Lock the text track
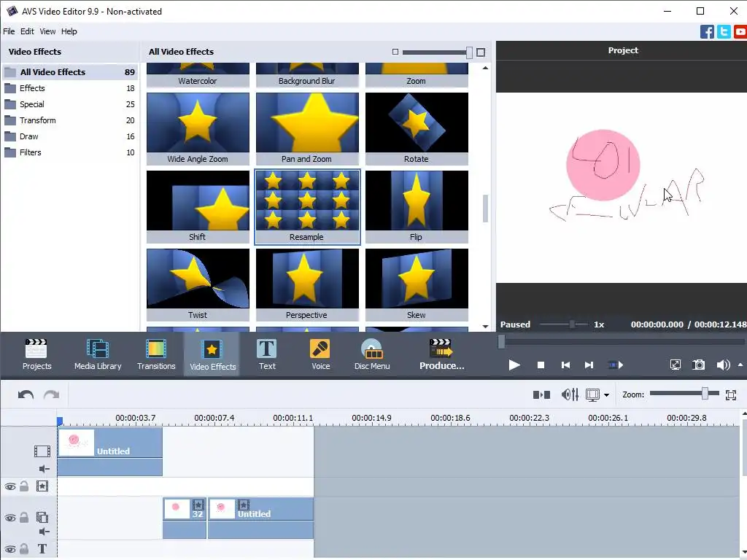Viewport: 747px width, 560px height. [x=24, y=549]
